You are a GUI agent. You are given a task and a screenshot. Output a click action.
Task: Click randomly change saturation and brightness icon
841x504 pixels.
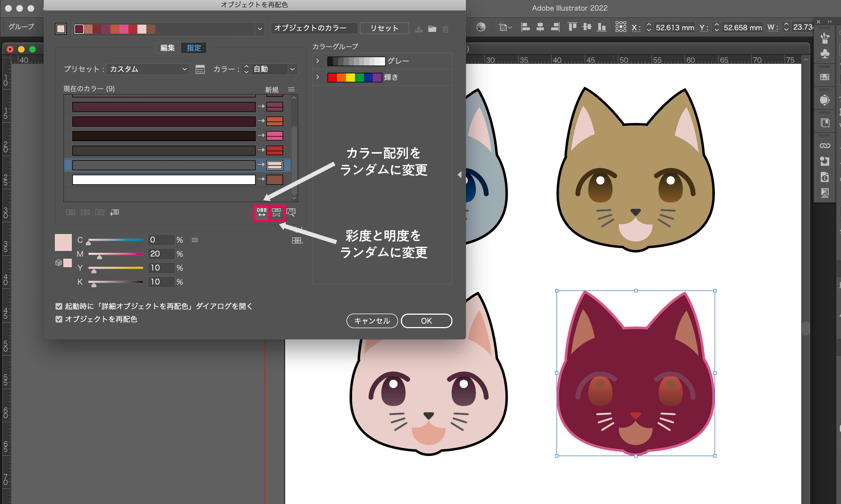coord(276,213)
